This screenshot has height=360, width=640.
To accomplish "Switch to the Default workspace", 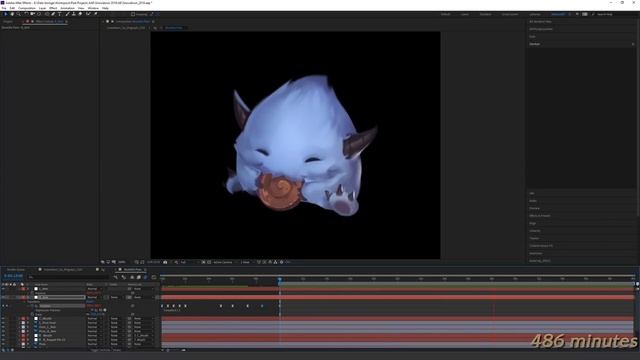I will (445, 14).
